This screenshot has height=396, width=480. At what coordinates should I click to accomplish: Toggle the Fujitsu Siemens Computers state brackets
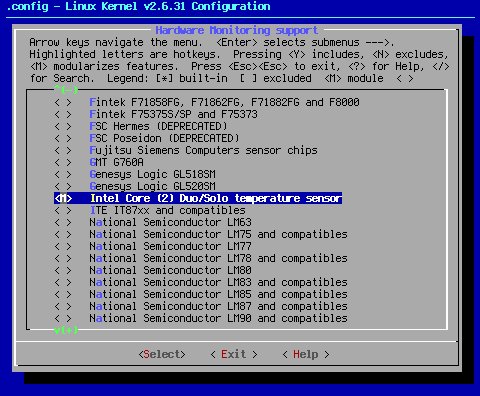click(x=63, y=150)
